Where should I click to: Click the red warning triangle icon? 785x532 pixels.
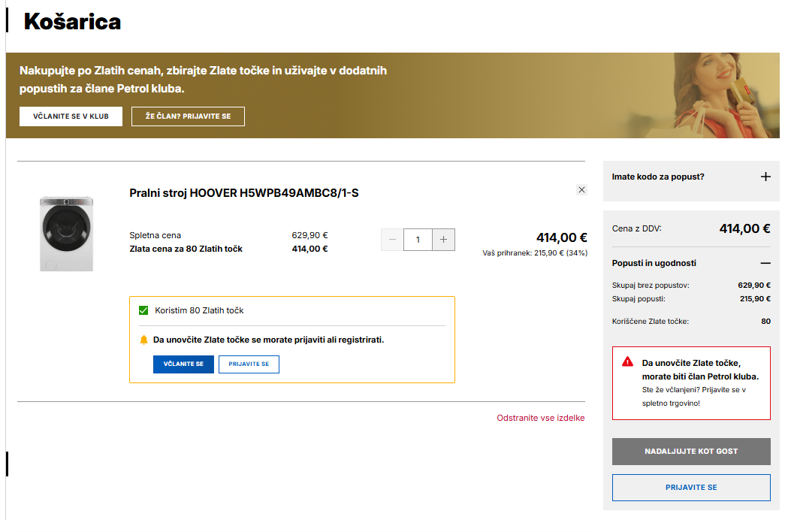pos(627,362)
